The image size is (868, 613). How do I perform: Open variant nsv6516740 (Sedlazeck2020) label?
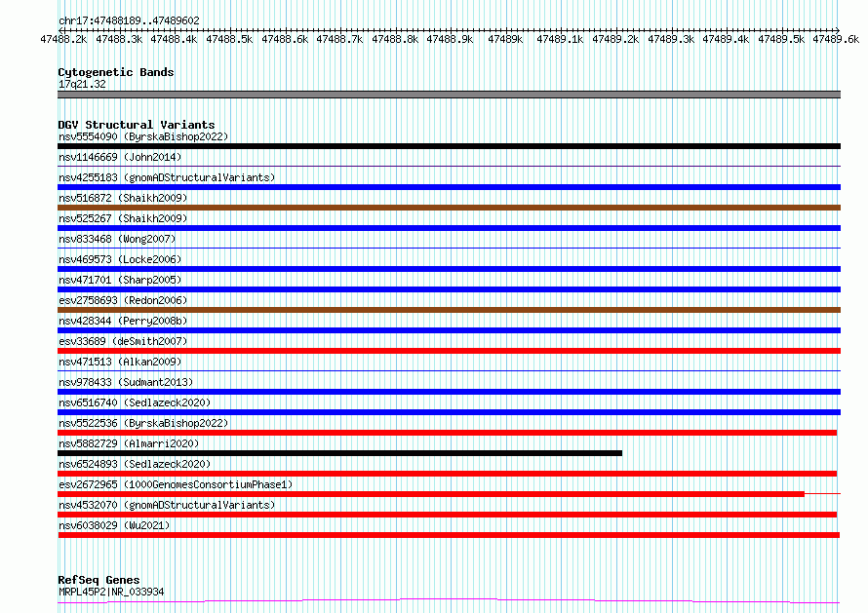point(135,402)
